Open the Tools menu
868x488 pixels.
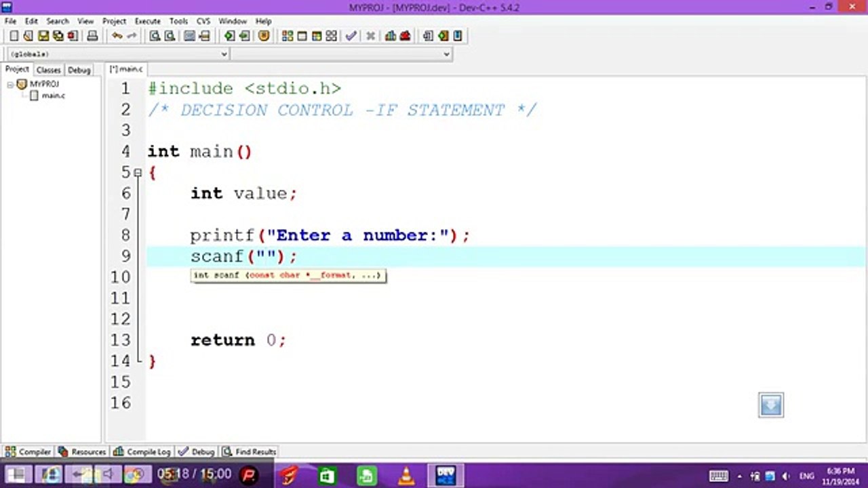(x=178, y=21)
